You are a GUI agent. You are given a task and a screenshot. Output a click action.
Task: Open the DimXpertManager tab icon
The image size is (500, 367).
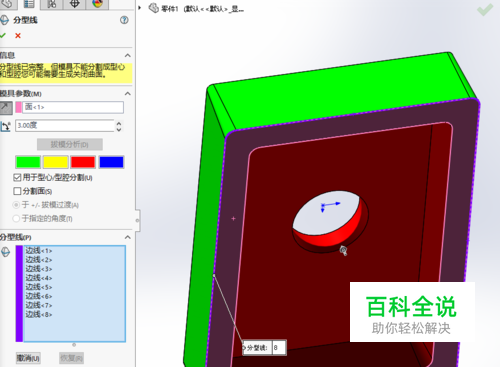(74, 4)
